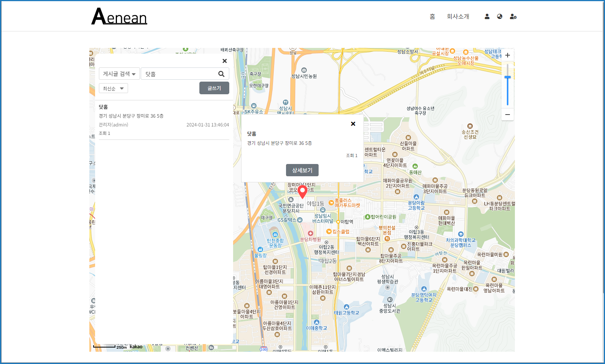605x364 pixels.
Task: Click the user profile icon in header
Action: tap(487, 16)
